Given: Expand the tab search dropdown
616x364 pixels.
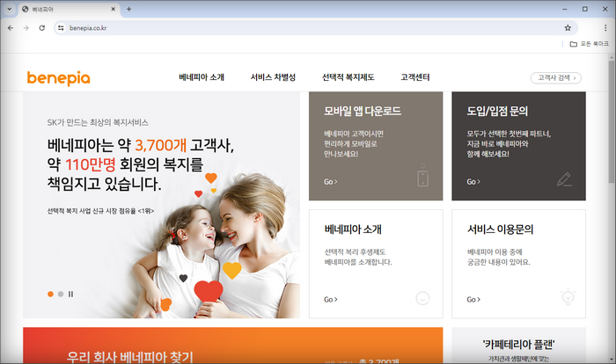Looking at the screenshot, I should pos(10,9).
